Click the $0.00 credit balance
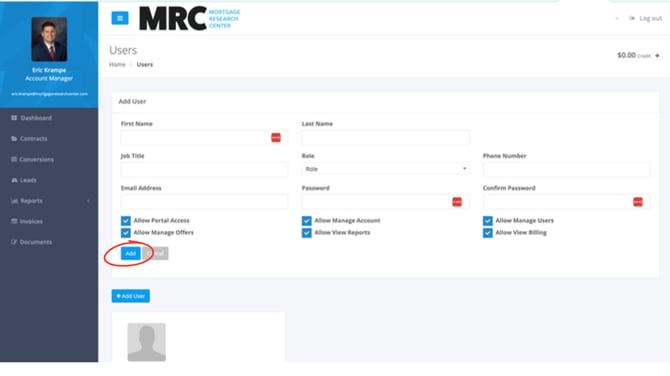Image resolution: width=670 pixels, height=376 pixels. coord(626,55)
